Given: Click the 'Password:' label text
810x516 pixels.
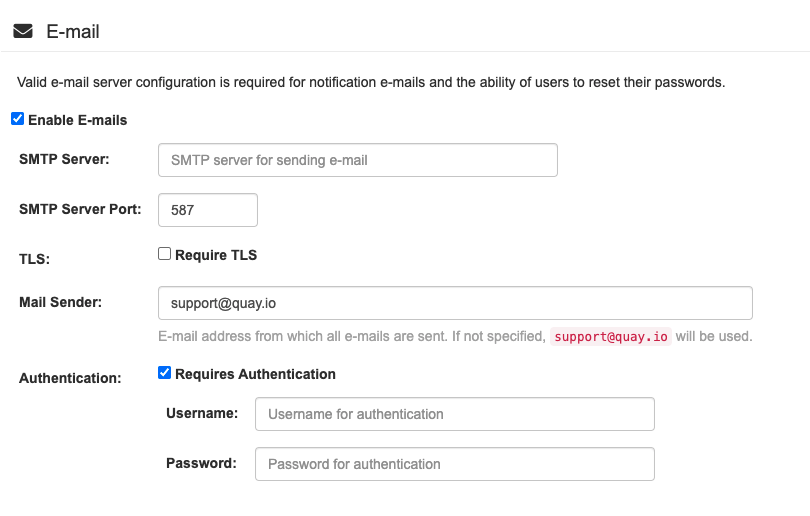Looking at the screenshot, I should 201,463.
